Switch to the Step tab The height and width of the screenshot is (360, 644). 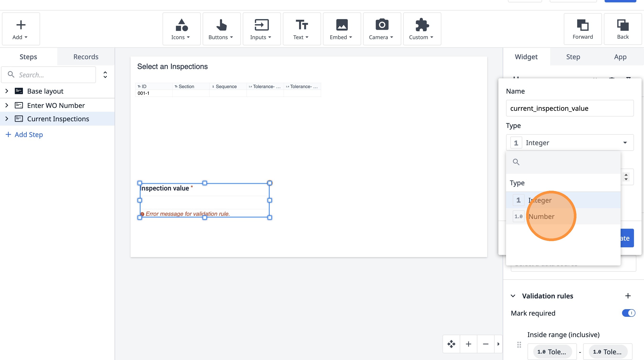[x=573, y=57]
